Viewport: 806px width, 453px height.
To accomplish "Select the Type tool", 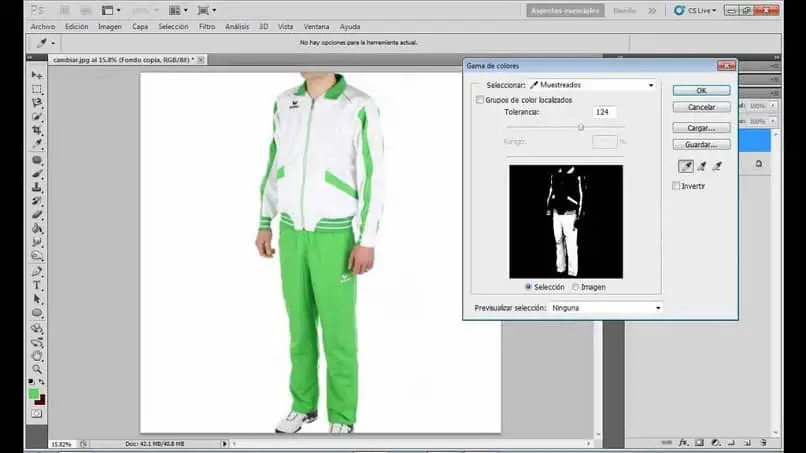I will click(x=37, y=285).
